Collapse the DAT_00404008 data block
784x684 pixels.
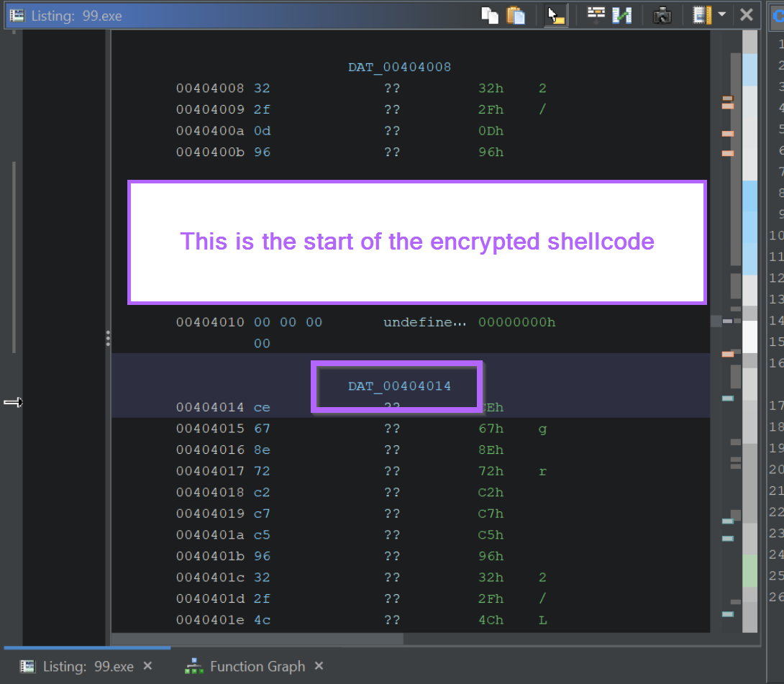tap(399, 66)
